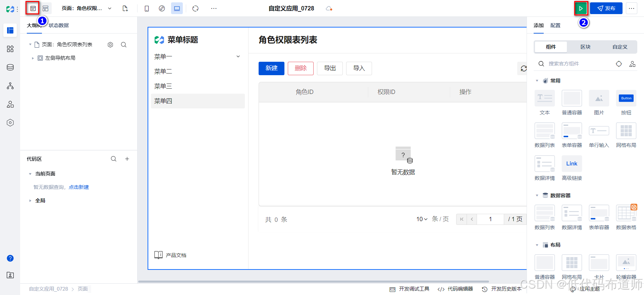
Task: Collapse the 常用 component group
Action: coord(537,81)
